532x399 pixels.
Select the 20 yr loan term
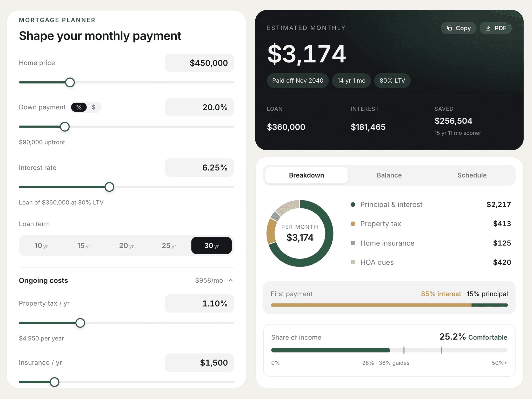[x=126, y=245]
